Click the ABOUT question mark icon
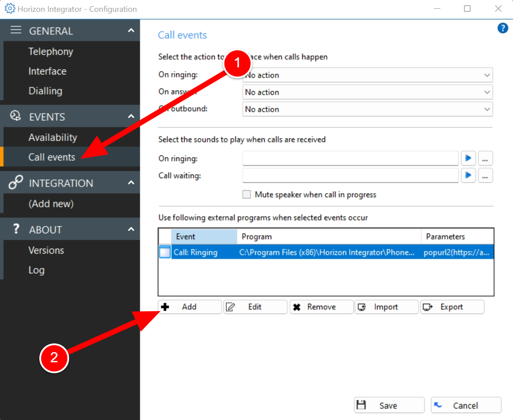This screenshot has width=513, height=420. click(16, 229)
